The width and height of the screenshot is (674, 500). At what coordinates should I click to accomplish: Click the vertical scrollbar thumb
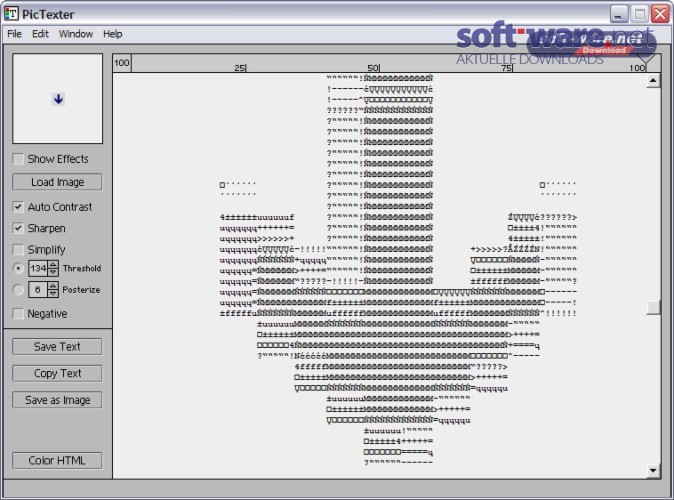[653, 307]
